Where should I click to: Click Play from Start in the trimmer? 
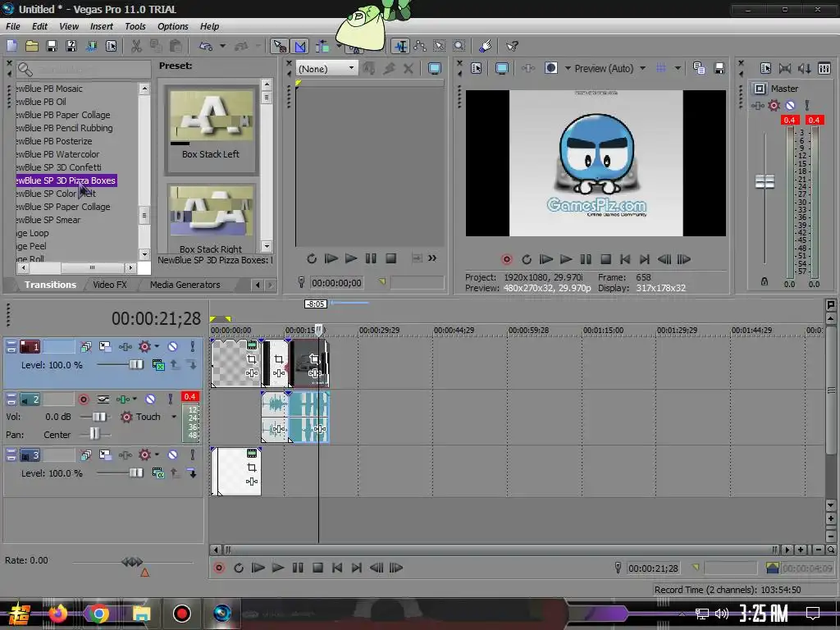(x=331, y=258)
